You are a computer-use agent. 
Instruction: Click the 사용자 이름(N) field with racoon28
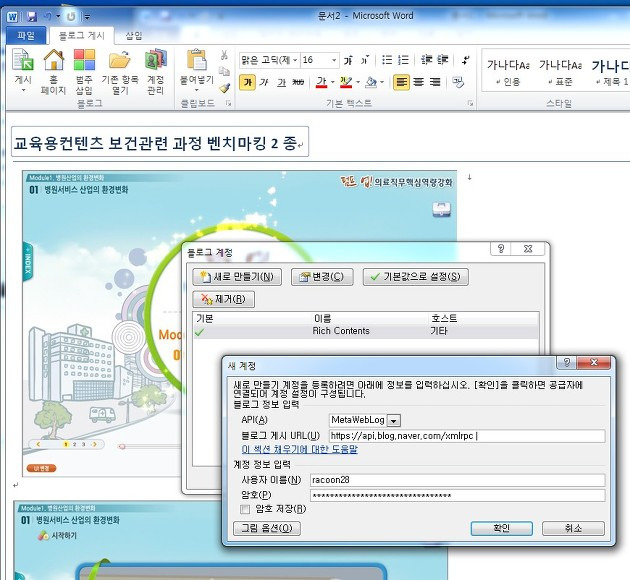pos(458,480)
